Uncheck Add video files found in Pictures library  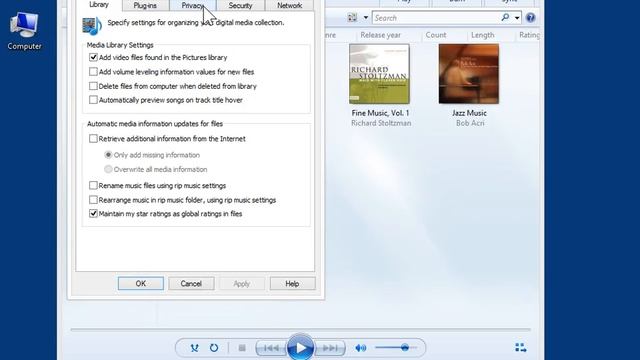93,58
